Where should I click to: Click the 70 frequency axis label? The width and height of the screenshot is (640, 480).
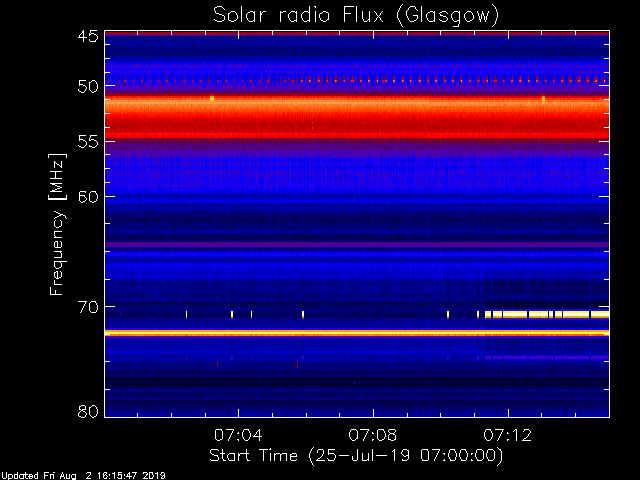(88, 307)
